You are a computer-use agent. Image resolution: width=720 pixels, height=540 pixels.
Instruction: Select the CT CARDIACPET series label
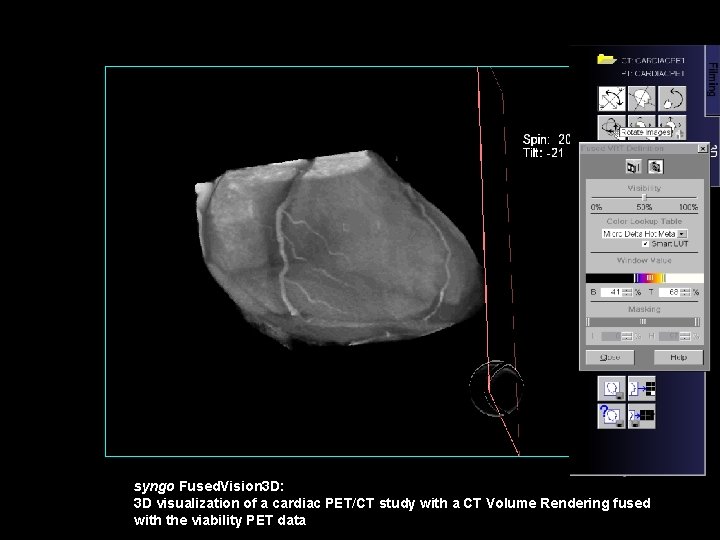point(653,60)
